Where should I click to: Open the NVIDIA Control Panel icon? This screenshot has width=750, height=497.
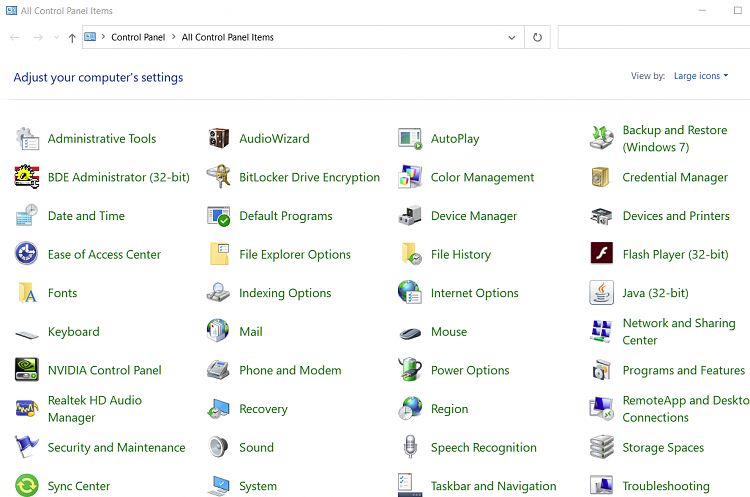26,370
